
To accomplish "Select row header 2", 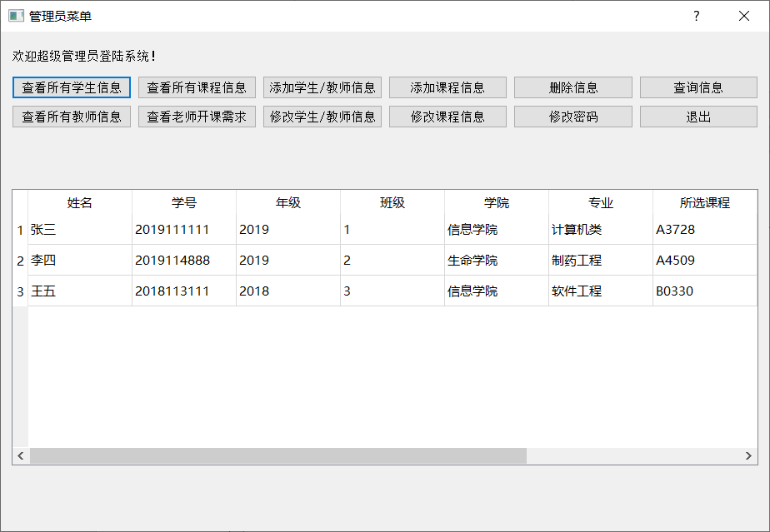I will click(20, 261).
